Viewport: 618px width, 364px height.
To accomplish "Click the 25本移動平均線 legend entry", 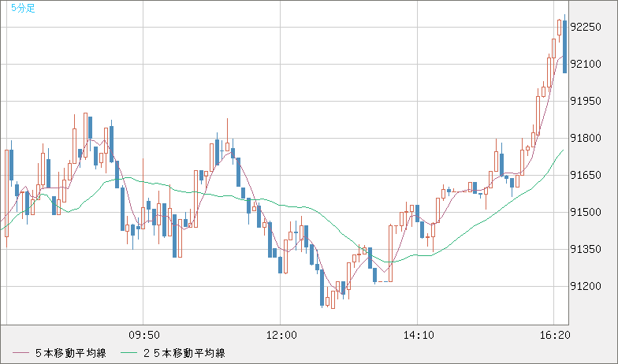I will (x=173, y=353).
